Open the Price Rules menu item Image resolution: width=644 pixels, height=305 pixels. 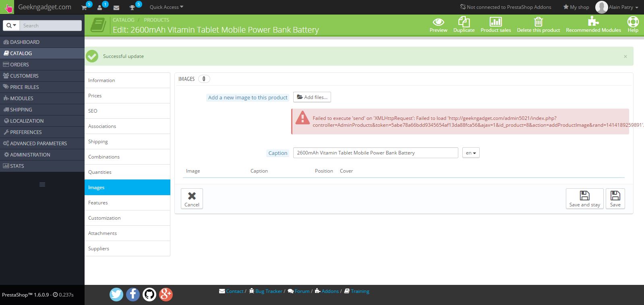(x=42, y=87)
